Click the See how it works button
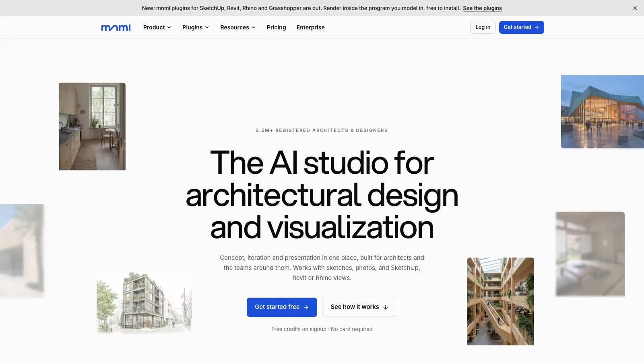Screen dimensions: 644x362 click(x=359, y=307)
